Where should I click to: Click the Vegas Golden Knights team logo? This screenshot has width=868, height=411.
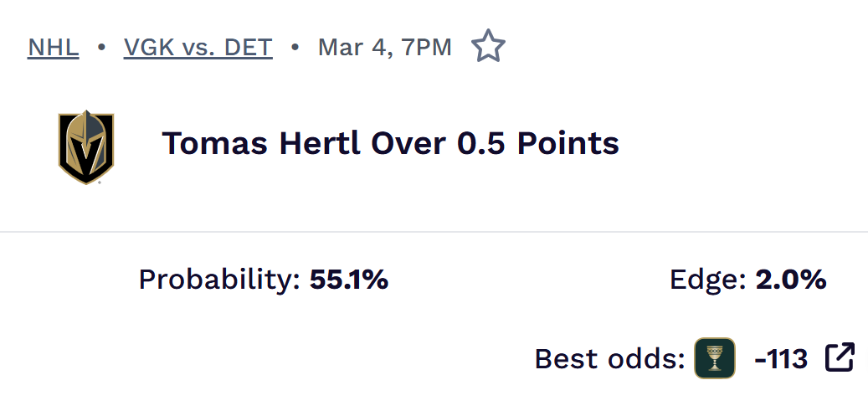point(86,147)
